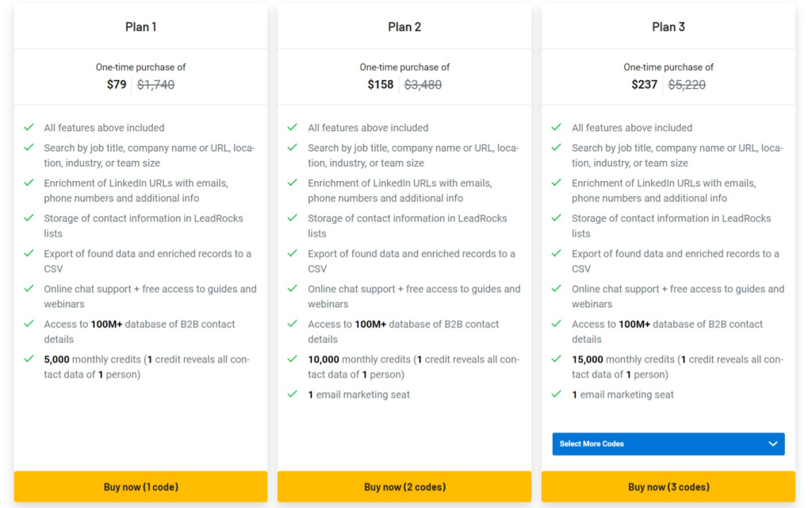This screenshot has width=812, height=508.
Task: Click Plan 1's CSV export checkmark icon
Action: pyautogui.click(x=29, y=253)
